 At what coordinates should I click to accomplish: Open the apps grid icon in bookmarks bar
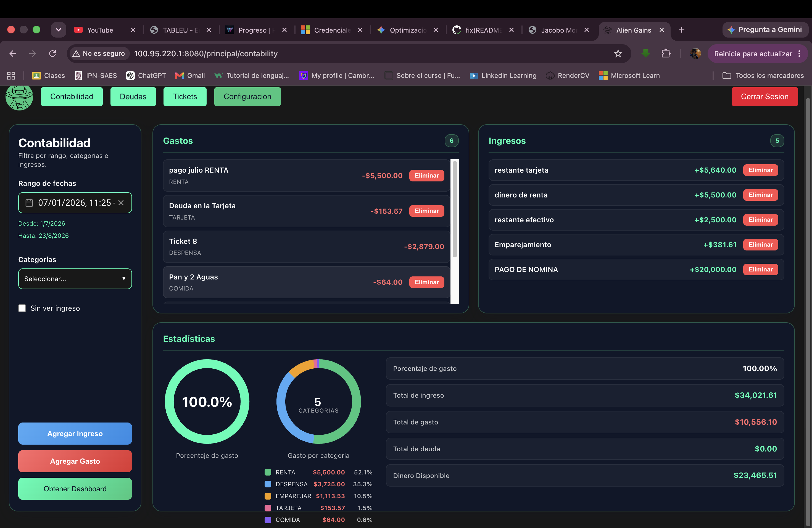pyautogui.click(x=11, y=76)
